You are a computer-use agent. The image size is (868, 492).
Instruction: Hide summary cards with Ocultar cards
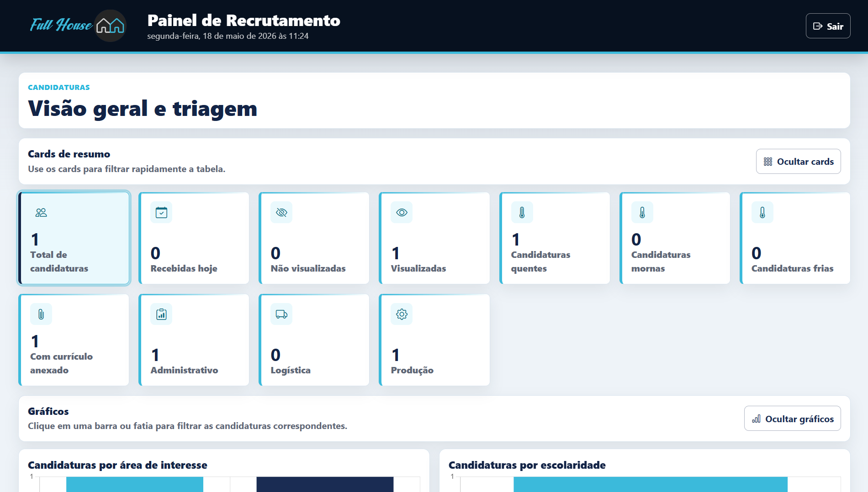798,162
